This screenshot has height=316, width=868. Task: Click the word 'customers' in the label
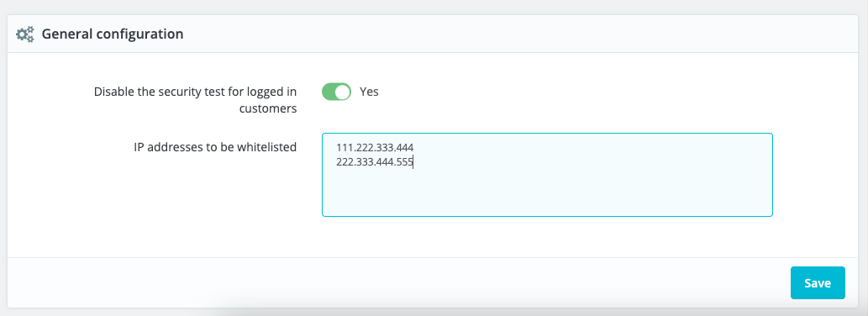click(268, 108)
